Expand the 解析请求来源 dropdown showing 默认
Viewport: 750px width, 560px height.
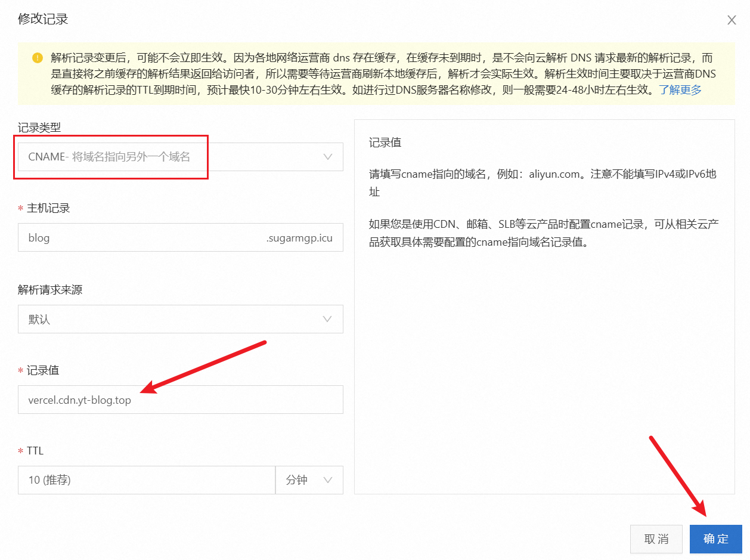click(173, 319)
